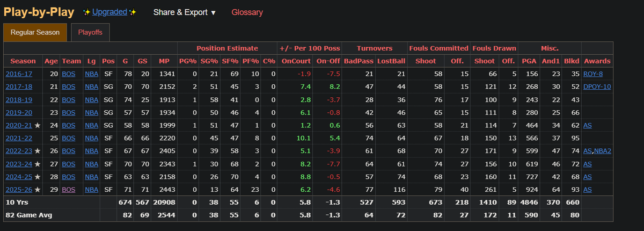
Task: Open BOS team link in 2021-22 row
Action: (x=69, y=139)
